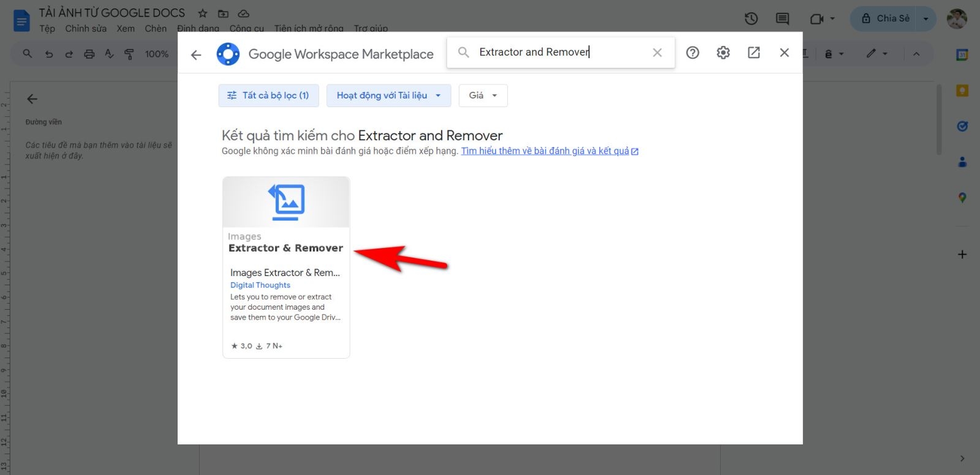Screen dimensions: 980x475
Task: Star the Google Docs document
Action: click(x=203, y=13)
